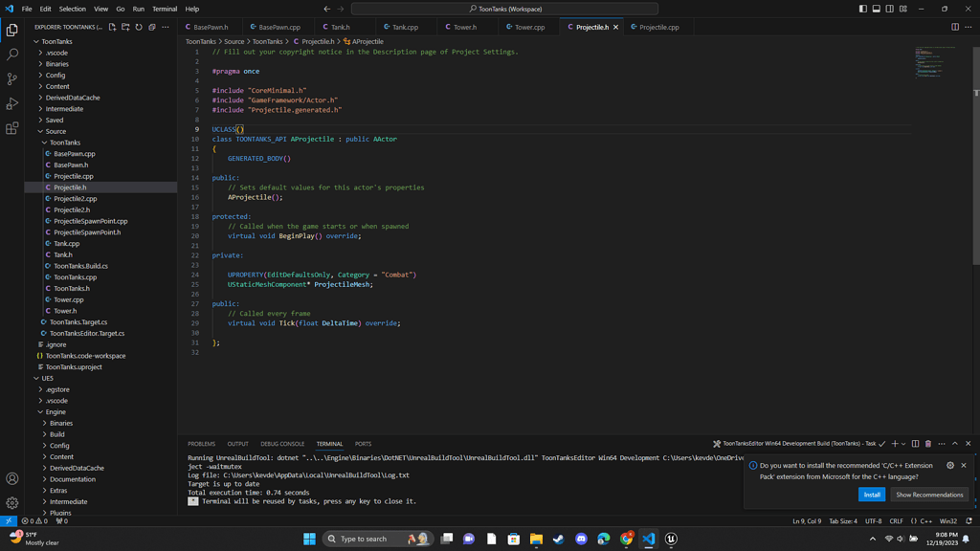
Task: Collapse all folders in Explorer
Action: [x=151, y=28]
